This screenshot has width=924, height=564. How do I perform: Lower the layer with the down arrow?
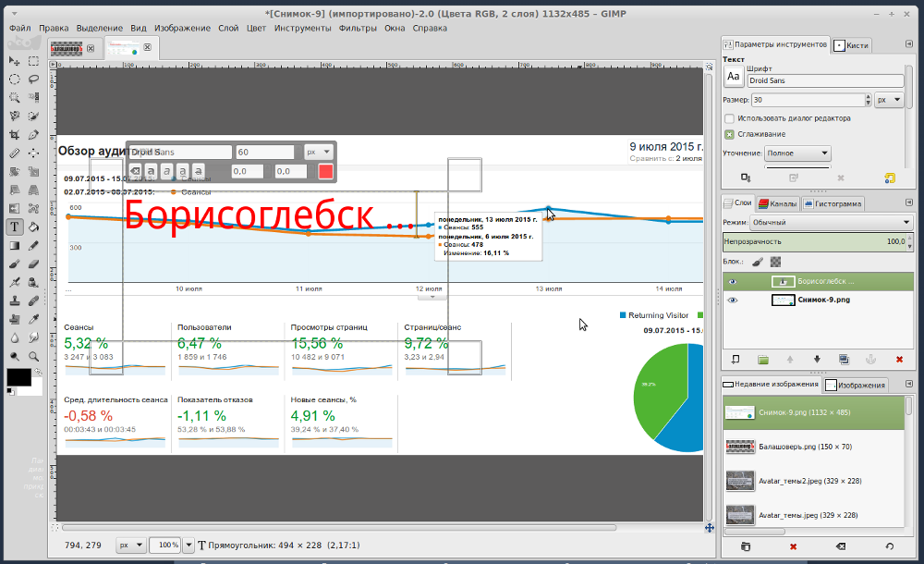point(817,360)
